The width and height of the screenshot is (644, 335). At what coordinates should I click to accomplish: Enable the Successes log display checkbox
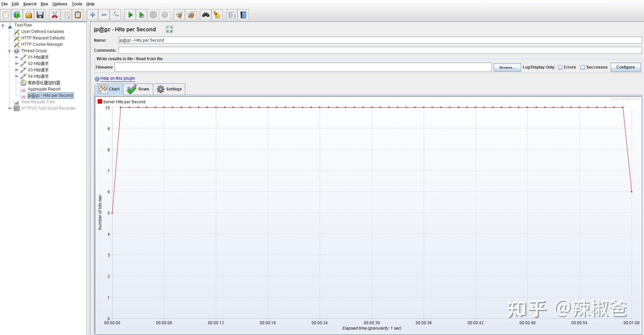click(x=583, y=67)
